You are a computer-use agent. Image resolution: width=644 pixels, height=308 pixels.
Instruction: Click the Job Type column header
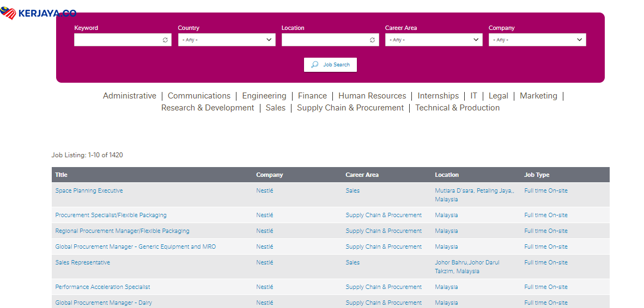tap(537, 175)
